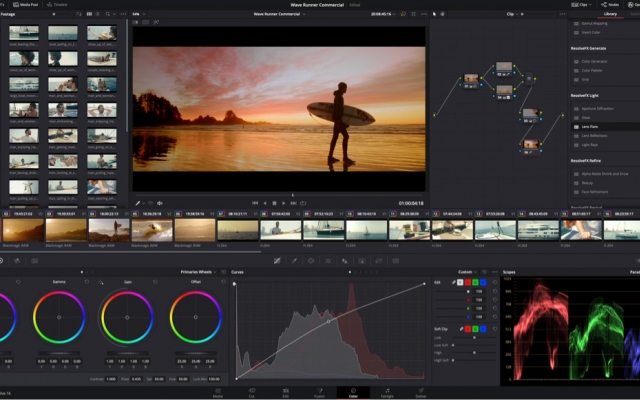Open the 3D palette icon
Viewport: 640px width, 400px height.
coord(396,260)
